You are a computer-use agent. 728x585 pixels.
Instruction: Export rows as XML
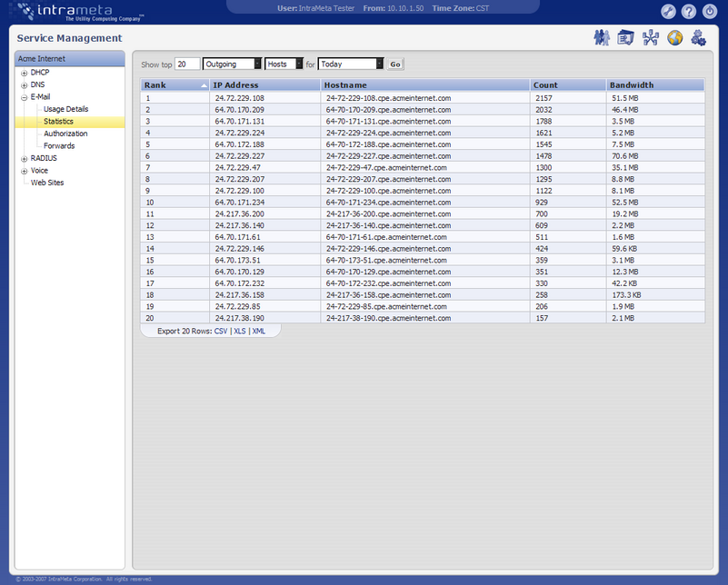[259, 331]
